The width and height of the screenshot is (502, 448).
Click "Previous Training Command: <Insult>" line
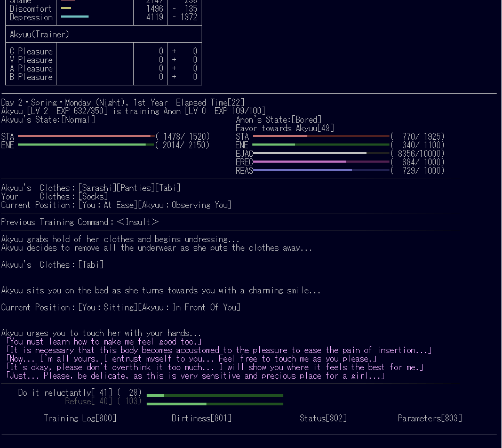click(79, 222)
